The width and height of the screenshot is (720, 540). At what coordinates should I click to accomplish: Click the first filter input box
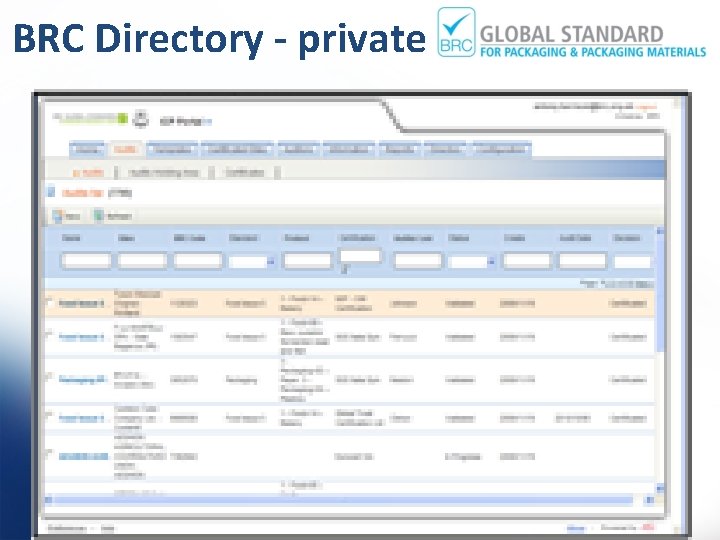pyautogui.click(x=86, y=261)
